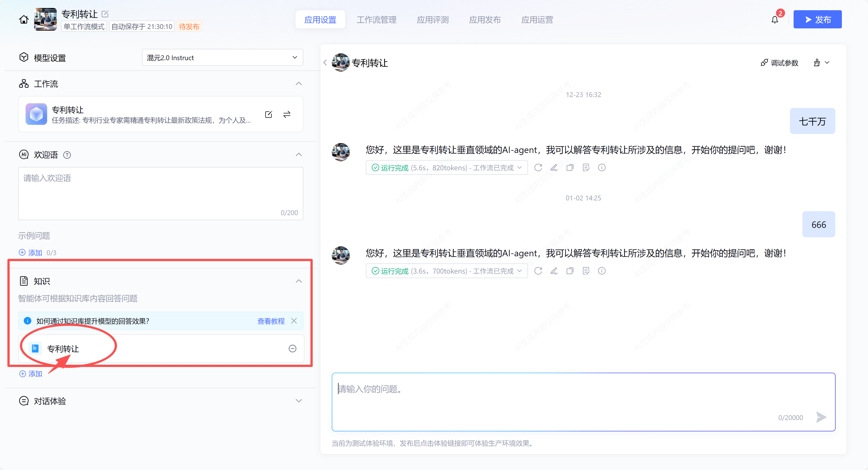The height and width of the screenshot is (470, 868).
Task: Click send message arrow icon
Action: tap(821, 417)
